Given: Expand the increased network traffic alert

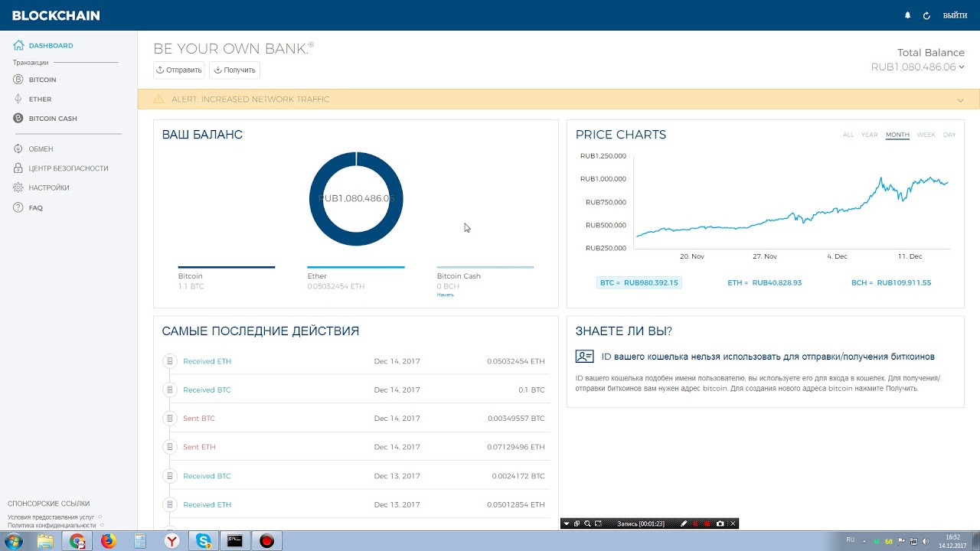Looking at the screenshot, I should (960, 99).
